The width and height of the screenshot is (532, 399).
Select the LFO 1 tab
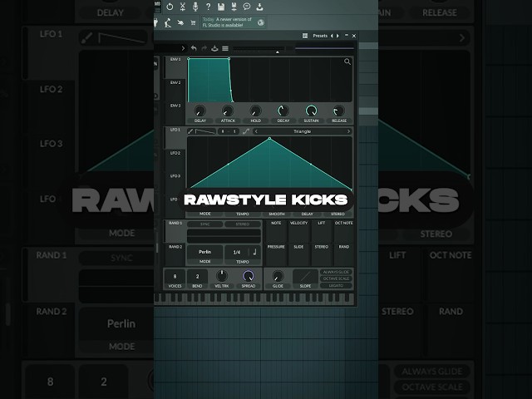175,138
